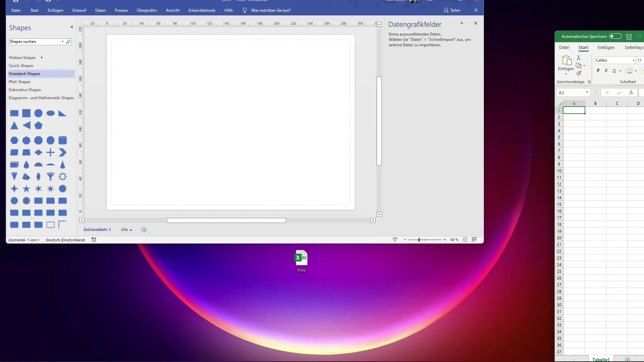Screen dimensions: 644x362
Task: Switch windows icon in Visio status bar
Action: pyautogui.click(x=474, y=240)
